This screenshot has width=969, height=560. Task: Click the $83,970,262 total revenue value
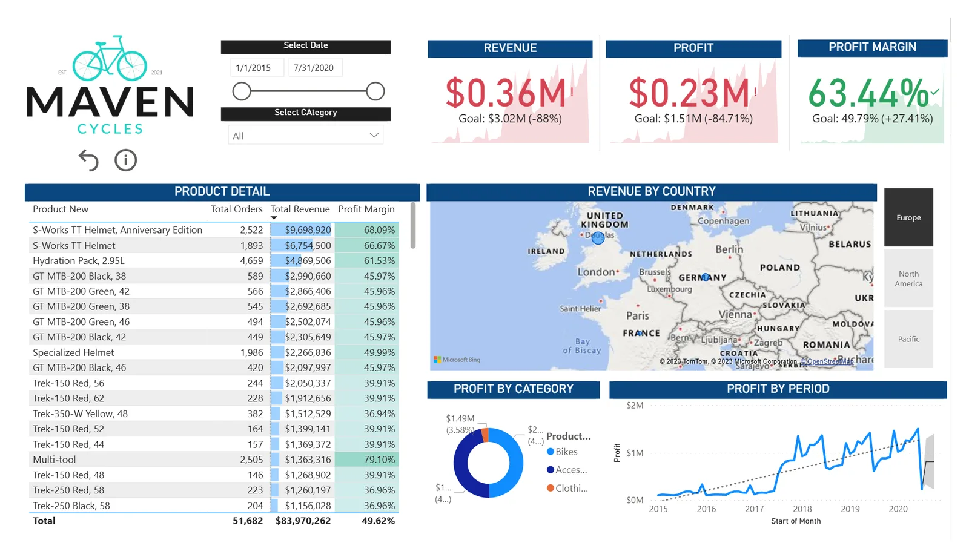pyautogui.click(x=303, y=521)
